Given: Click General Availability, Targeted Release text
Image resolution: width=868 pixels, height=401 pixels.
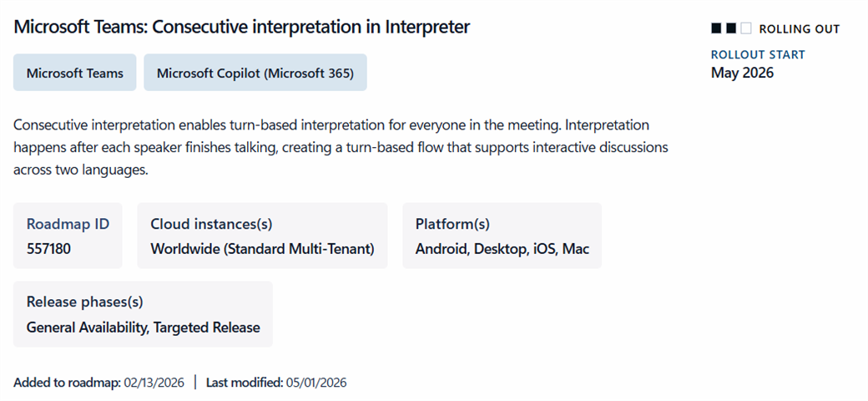Looking at the screenshot, I should click(x=144, y=327).
